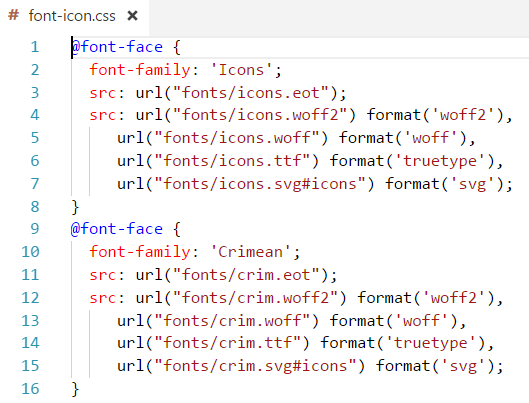This screenshot has width=529, height=403.
Task: Close the font-icon.css tab
Action: click(x=132, y=16)
